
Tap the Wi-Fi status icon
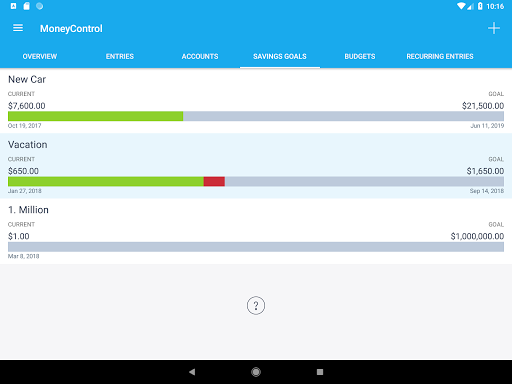[461, 6]
